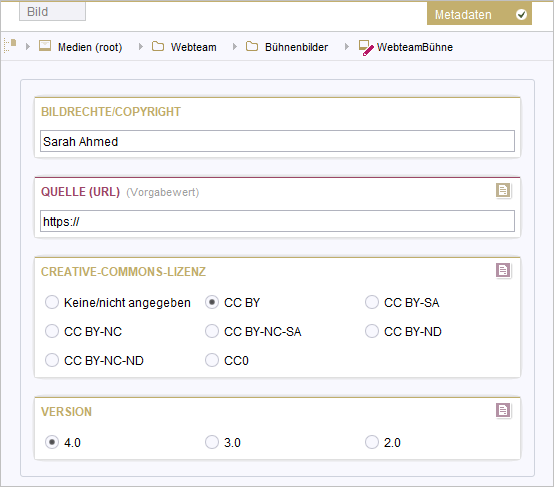The image size is (554, 487).
Task: Select the CC0 license option
Action: coord(212,360)
